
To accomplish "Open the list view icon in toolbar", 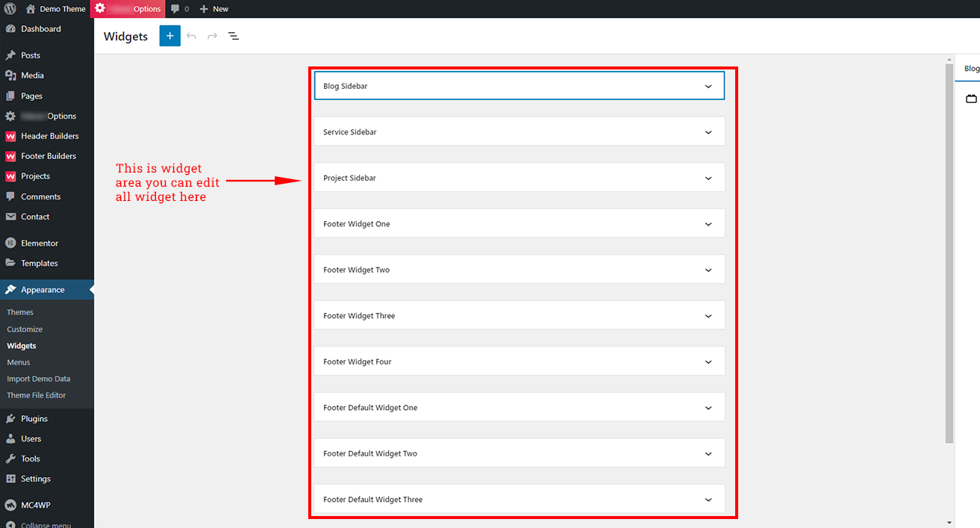I will [x=234, y=36].
